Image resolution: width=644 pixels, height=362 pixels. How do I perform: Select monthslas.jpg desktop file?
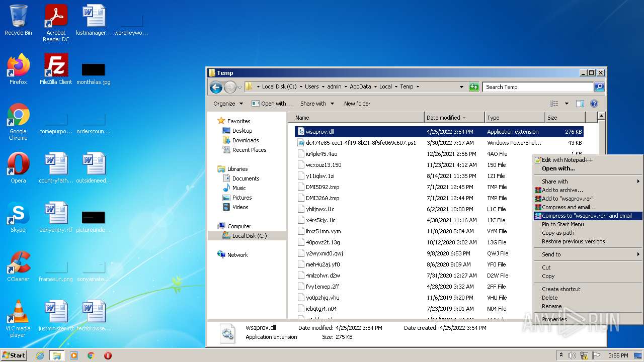tap(94, 73)
